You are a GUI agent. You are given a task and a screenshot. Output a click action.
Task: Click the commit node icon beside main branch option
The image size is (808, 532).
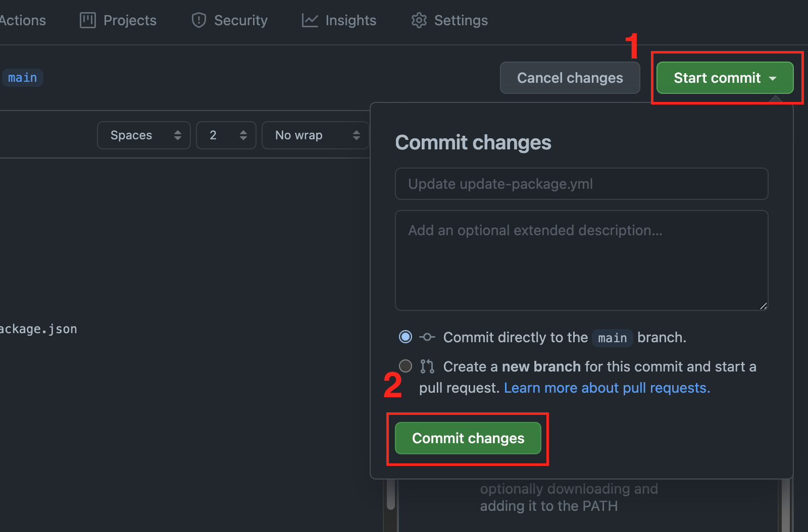(427, 337)
